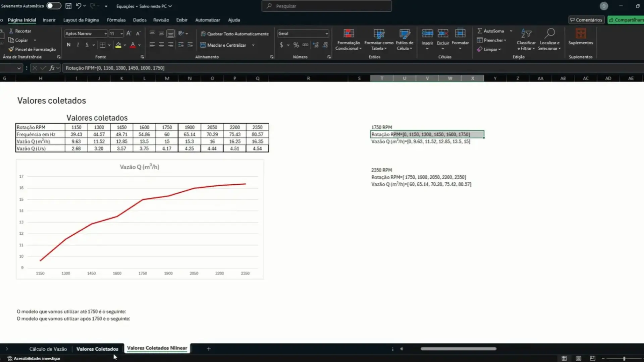The image size is (644, 362).
Task: Click the Formatar cells button
Action: tap(460, 39)
